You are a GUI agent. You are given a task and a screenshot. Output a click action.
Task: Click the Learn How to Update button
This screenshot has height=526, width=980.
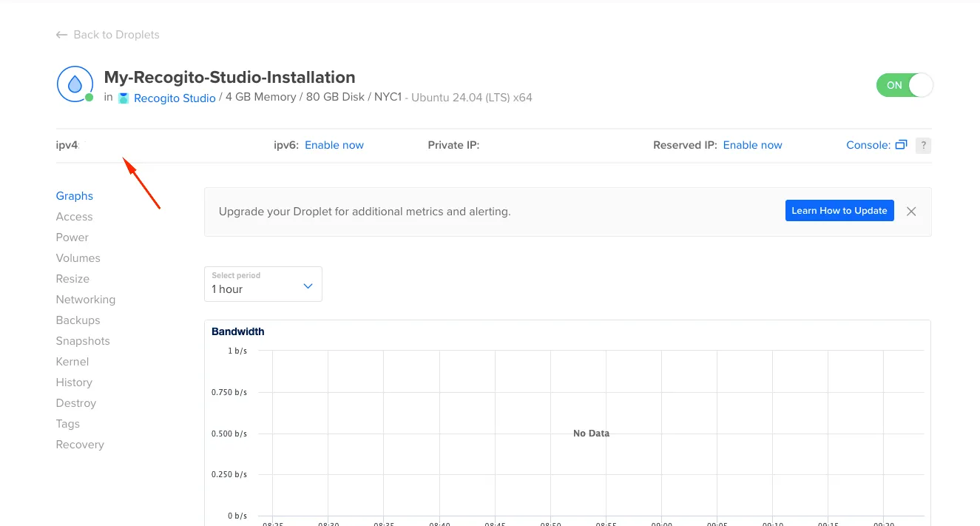(839, 211)
